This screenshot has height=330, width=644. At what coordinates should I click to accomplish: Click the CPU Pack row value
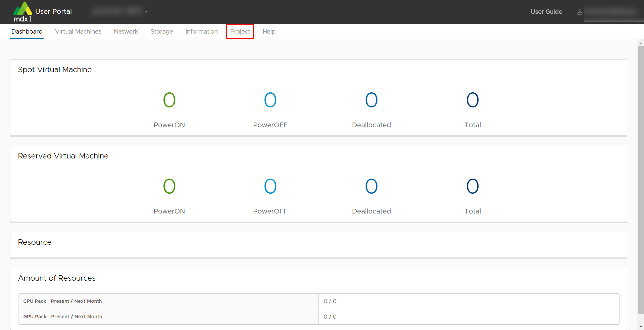330,301
